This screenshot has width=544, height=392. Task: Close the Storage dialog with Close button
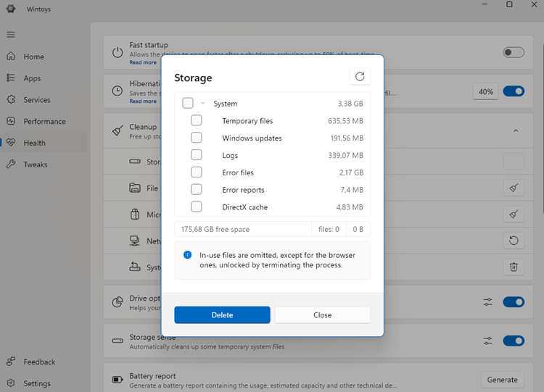[322, 315]
